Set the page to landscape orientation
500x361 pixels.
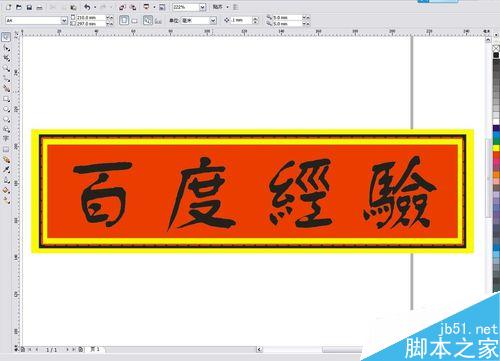pyautogui.click(x=135, y=21)
